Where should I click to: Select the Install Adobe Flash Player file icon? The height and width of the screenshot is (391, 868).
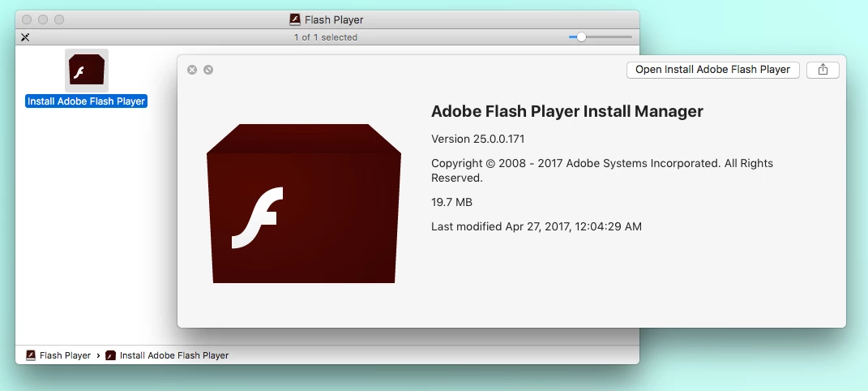[x=87, y=71]
